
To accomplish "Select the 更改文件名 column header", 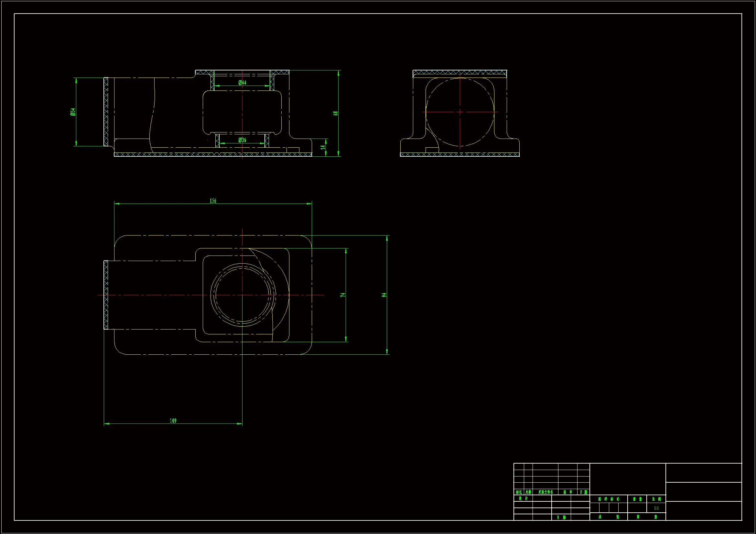I will coord(545,492).
